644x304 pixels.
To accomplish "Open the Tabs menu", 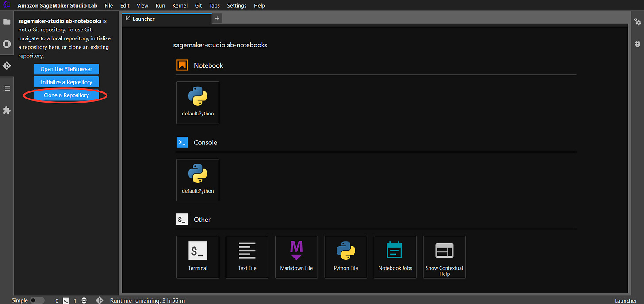I will 215,5.
